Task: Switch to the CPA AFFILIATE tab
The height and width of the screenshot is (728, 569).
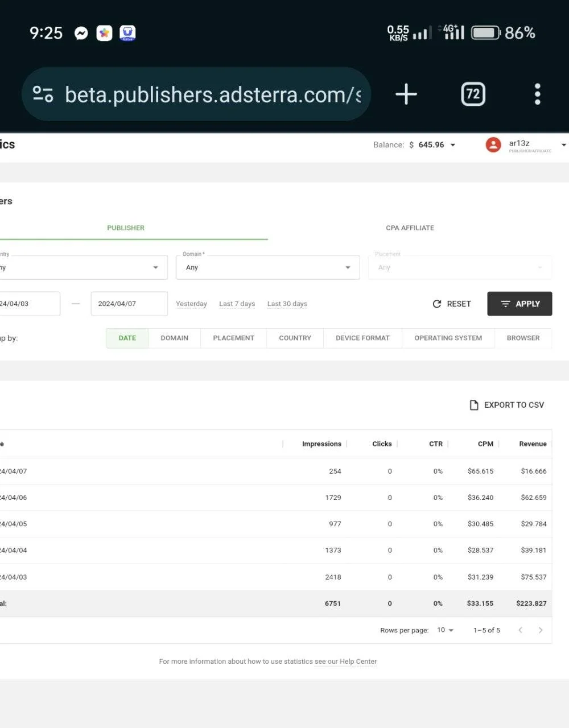Action: point(410,227)
